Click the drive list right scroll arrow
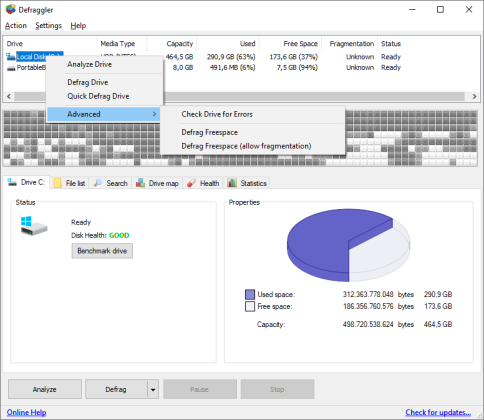This screenshot has height=420, width=484. click(474, 96)
